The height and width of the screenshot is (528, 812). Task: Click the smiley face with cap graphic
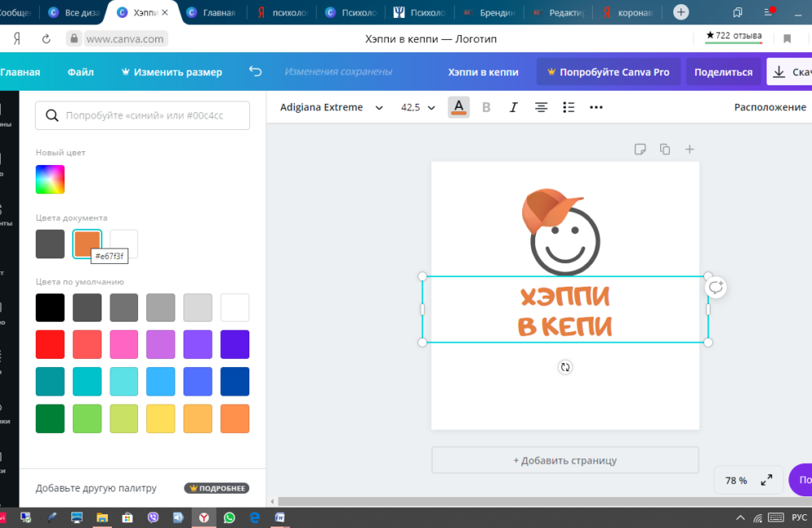pyautogui.click(x=561, y=232)
